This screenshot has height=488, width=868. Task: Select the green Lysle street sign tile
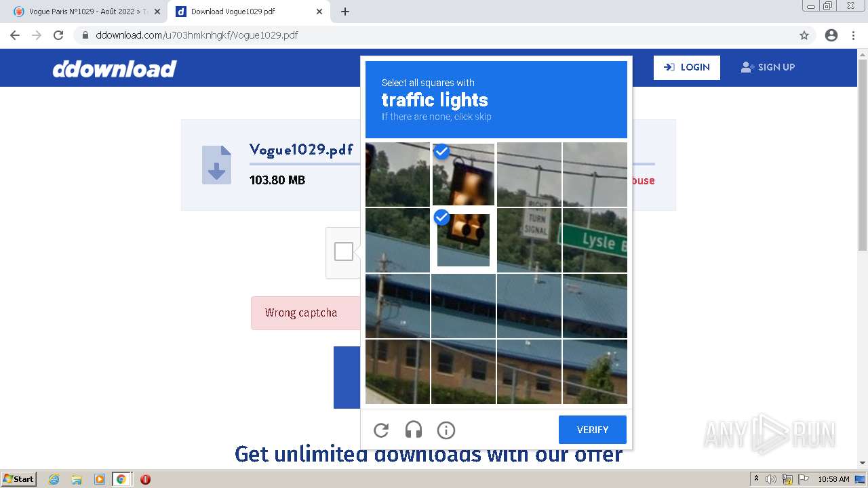[595, 240]
